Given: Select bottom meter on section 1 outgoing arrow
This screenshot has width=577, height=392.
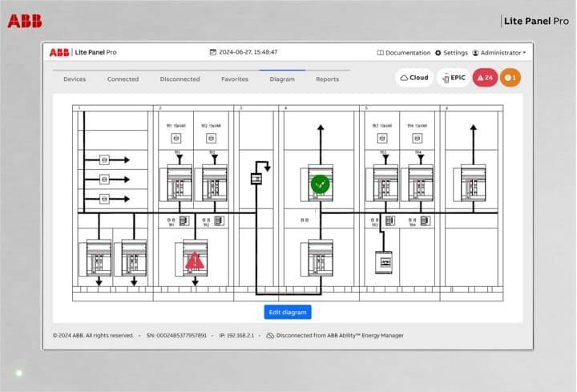Looking at the screenshot, I should [x=104, y=199].
